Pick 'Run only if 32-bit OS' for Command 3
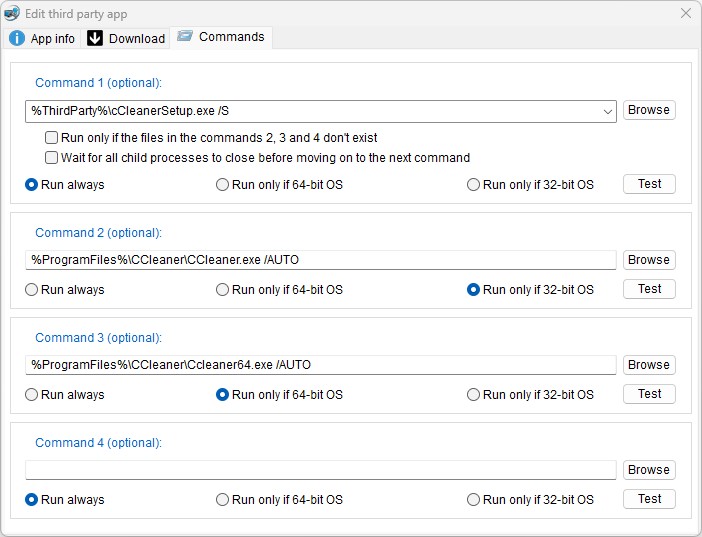The image size is (702, 537). pos(473,395)
